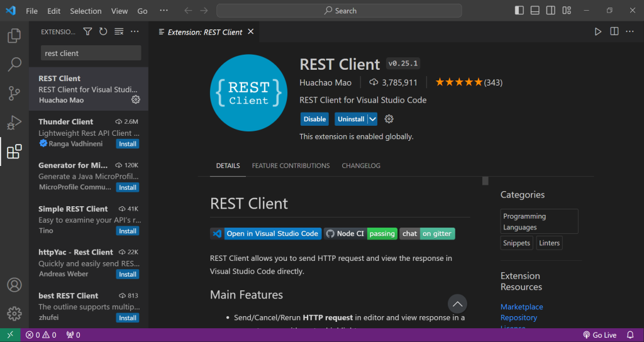Screen dimensions: 644x342
Task: Switch to the Feature Contributions tab
Action: point(291,166)
